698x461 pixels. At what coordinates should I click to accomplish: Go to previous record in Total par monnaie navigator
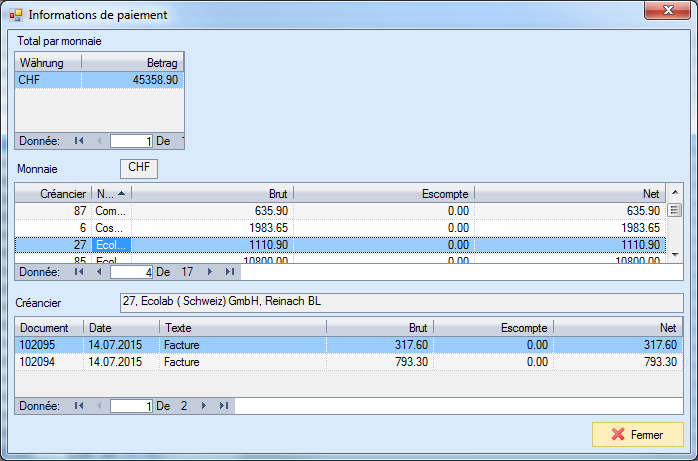[x=98, y=141]
